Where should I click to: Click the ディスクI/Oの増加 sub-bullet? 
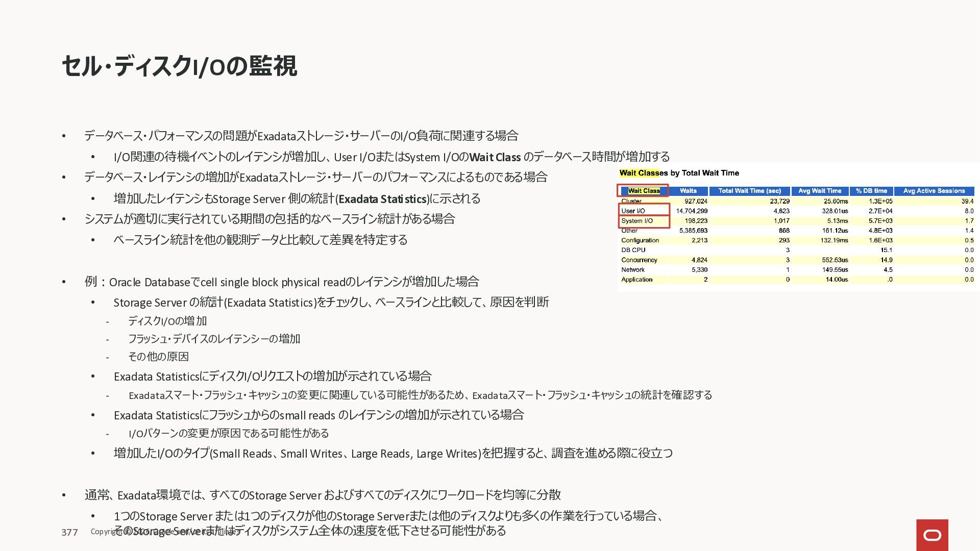(167, 321)
